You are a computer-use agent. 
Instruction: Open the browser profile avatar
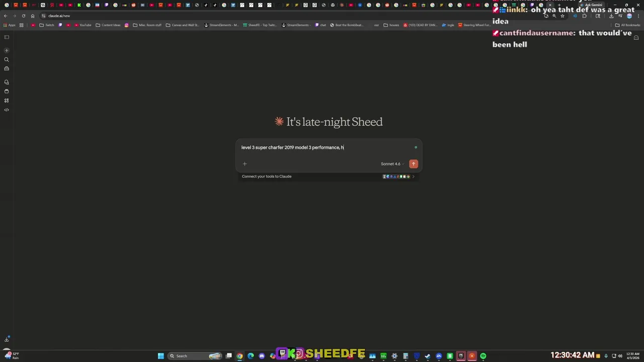pos(629,16)
